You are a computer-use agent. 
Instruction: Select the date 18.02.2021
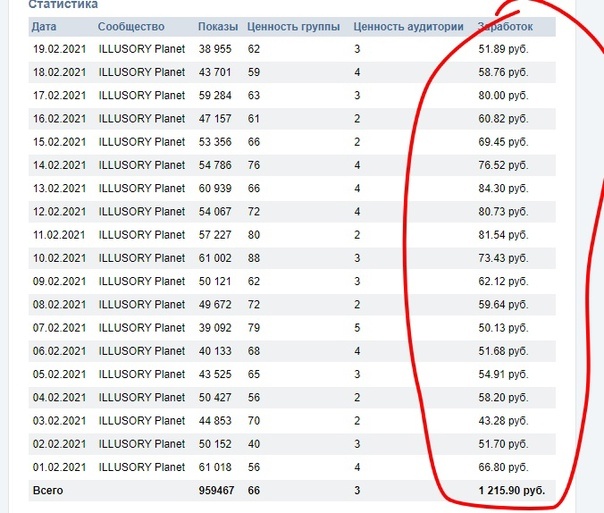pos(59,72)
